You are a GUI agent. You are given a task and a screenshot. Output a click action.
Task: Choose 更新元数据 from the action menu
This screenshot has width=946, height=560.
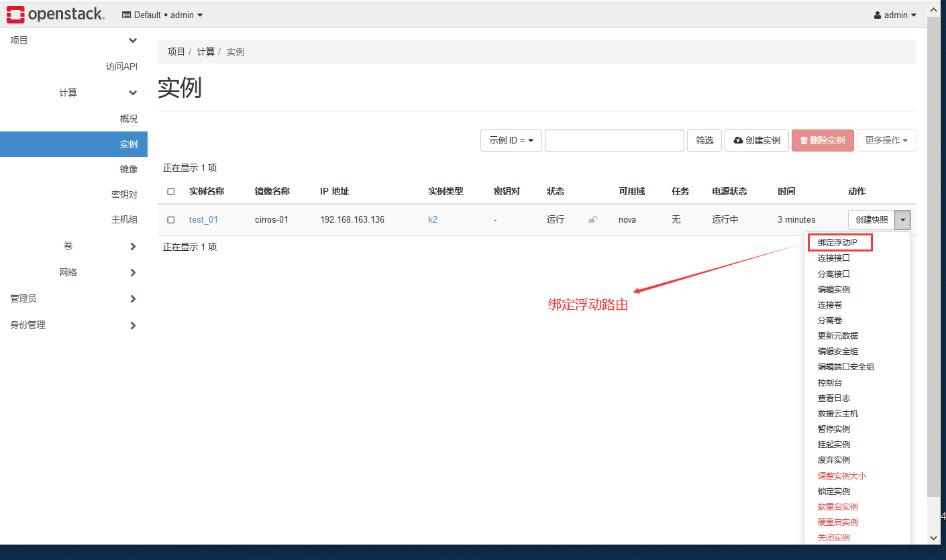pyautogui.click(x=838, y=335)
